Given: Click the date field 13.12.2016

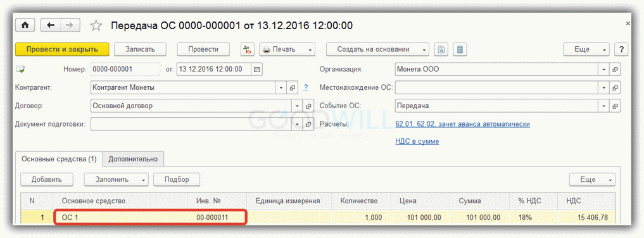Looking at the screenshot, I should (214, 70).
